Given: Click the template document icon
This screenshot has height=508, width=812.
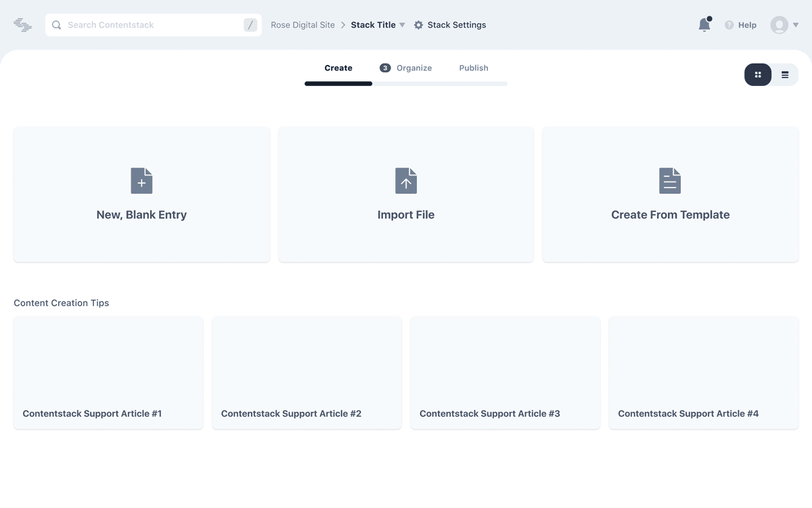Looking at the screenshot, I should 670,181.
